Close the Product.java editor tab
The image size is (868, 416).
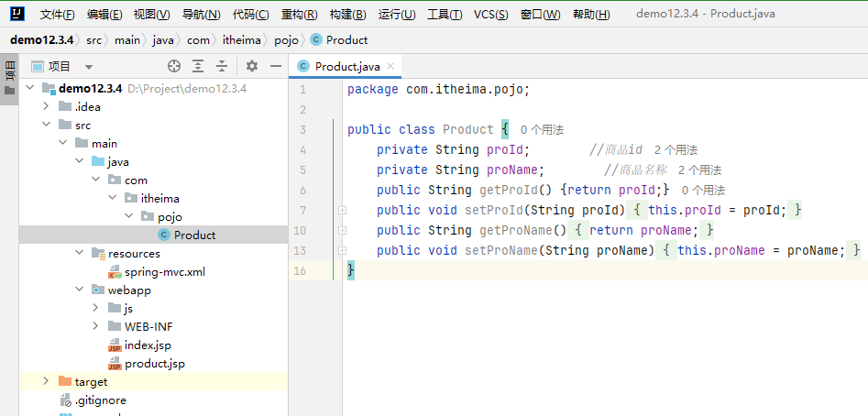pos(390,66)
